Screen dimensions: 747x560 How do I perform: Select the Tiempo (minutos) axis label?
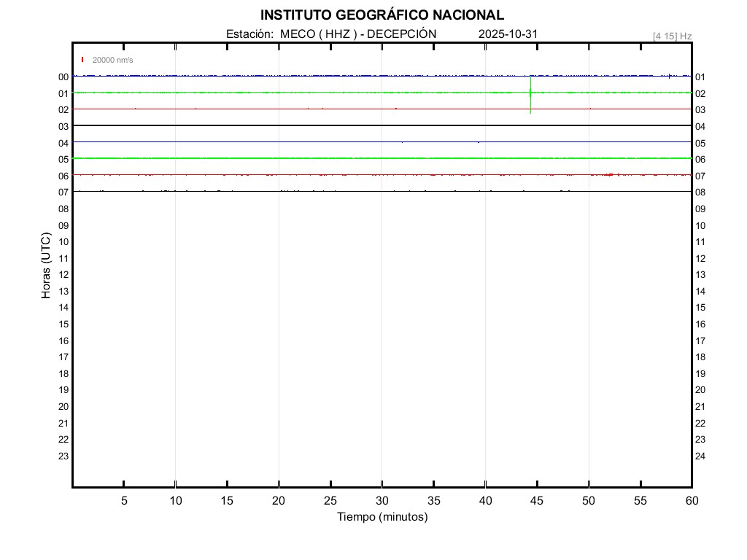[x=382, y=517]
